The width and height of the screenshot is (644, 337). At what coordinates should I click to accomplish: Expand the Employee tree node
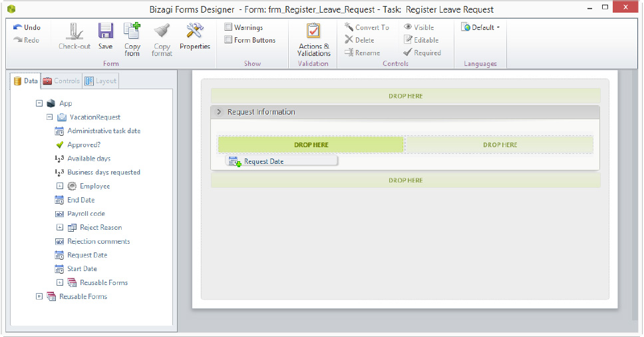coord(60,186)
